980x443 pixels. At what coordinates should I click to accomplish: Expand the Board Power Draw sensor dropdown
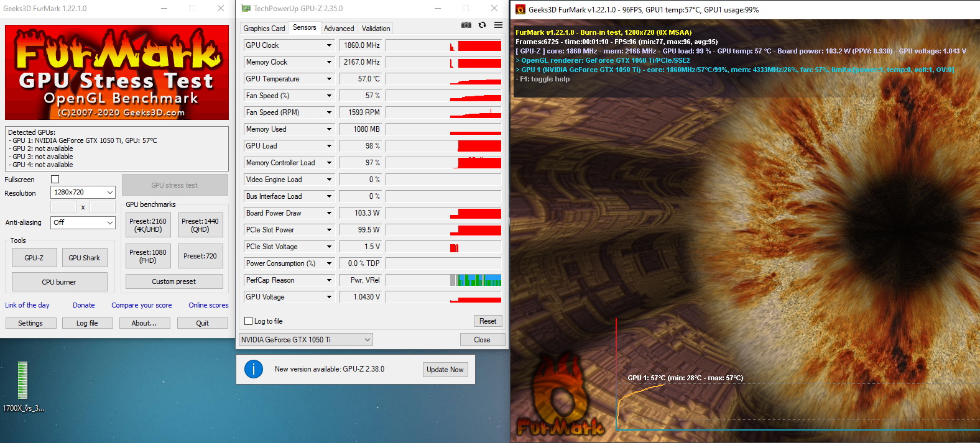point(329,213)
